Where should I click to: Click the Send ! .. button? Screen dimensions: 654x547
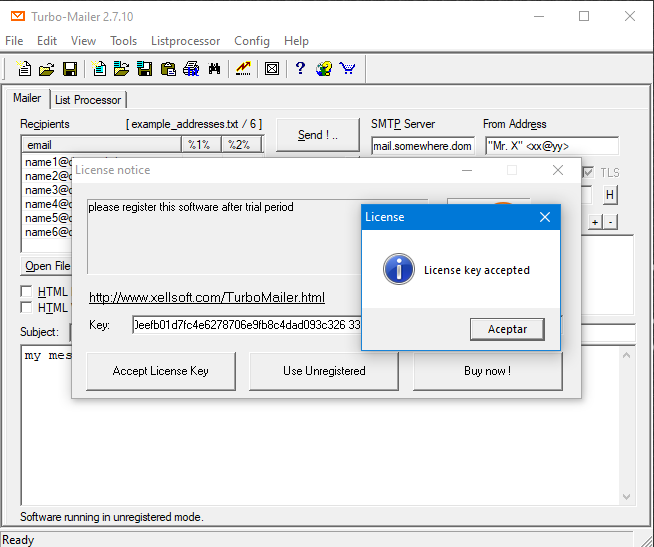coord(318,135)
